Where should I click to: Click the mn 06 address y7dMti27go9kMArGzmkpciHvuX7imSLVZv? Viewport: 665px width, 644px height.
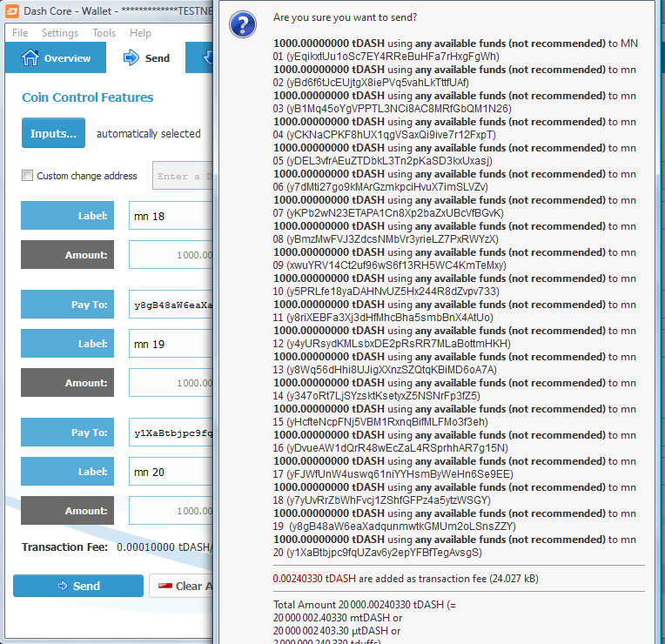point(387,187)
